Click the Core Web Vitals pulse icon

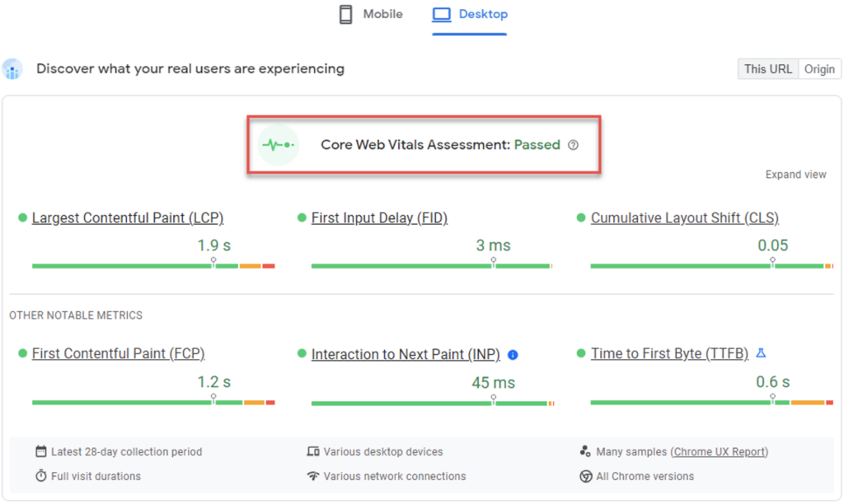279,143
